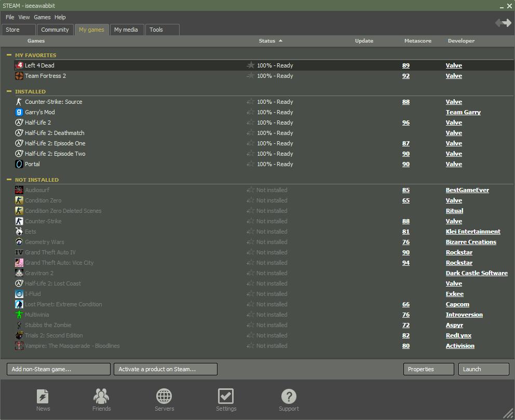Sort by Metascore column header
Viewport: 515px width, 420px height.
click(418, 40)
